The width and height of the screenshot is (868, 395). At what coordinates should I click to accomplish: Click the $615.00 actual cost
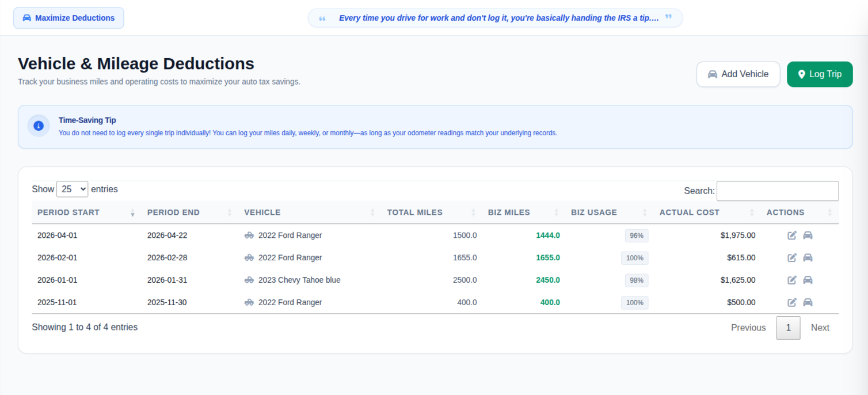[x=741, y=257]
